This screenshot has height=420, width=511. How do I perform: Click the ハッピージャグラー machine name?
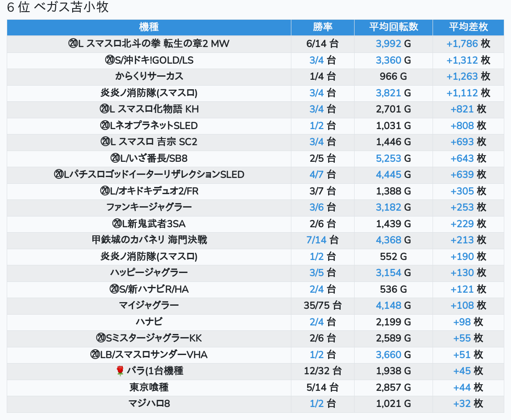(149, 273)
